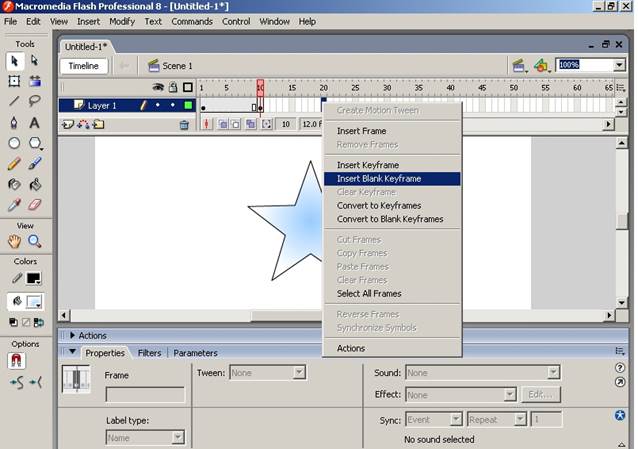This screenshot has height=449, width=638.
Task: Toggle lock all layers padlock icon
Action: coord(173,87)
